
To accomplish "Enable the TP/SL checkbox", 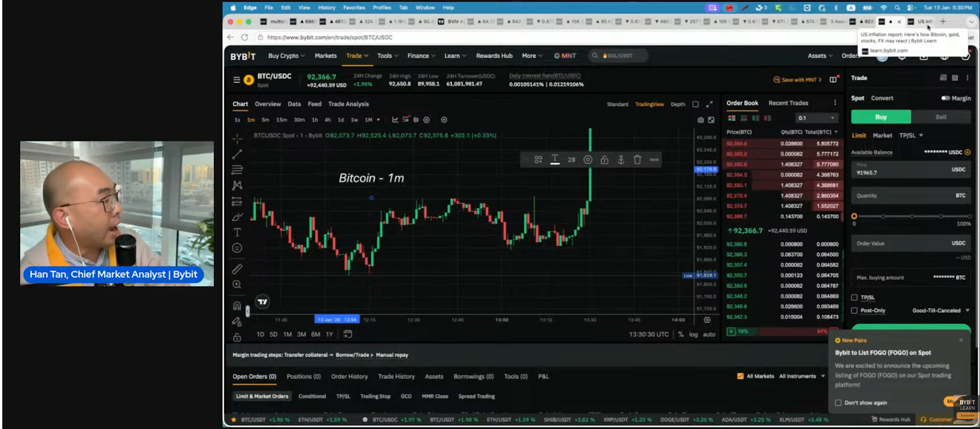I will click(x=854, y=297).
